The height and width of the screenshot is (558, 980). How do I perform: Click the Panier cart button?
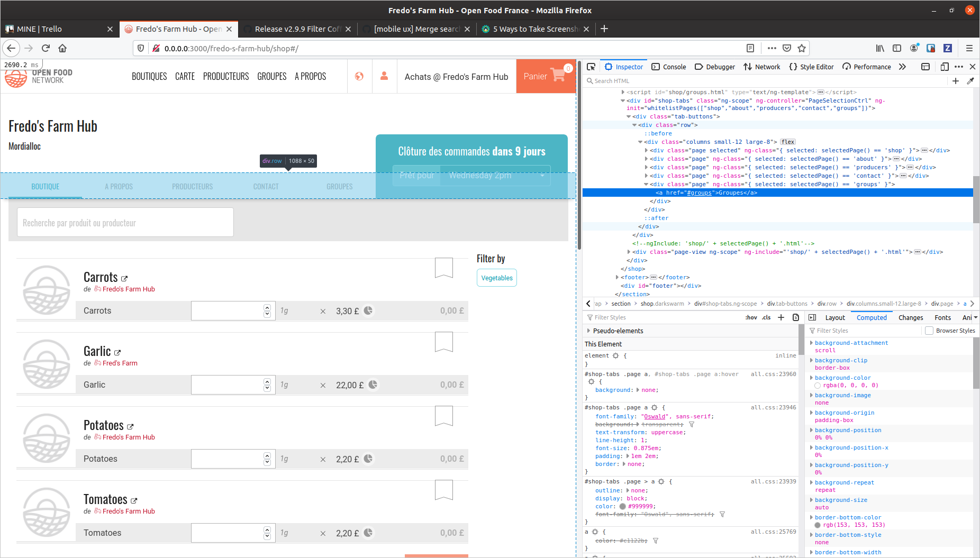click(546, 76)
